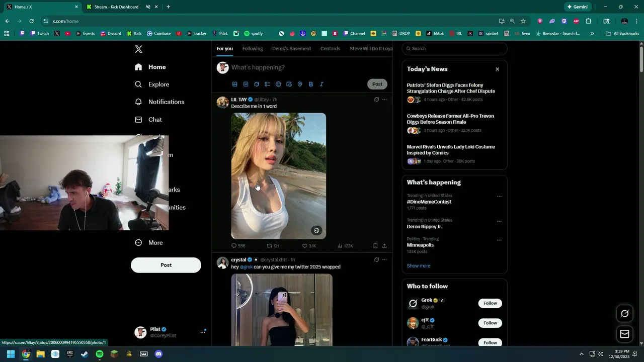Follow the cjft account
Viewport: 644px width, 362px height.
click(490, 323)
